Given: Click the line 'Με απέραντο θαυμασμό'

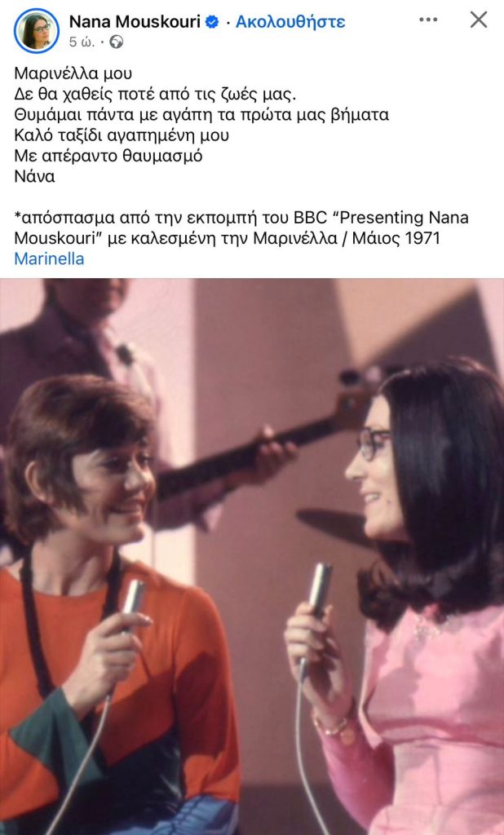Looking at the screenshot, I should click(108, 156).
